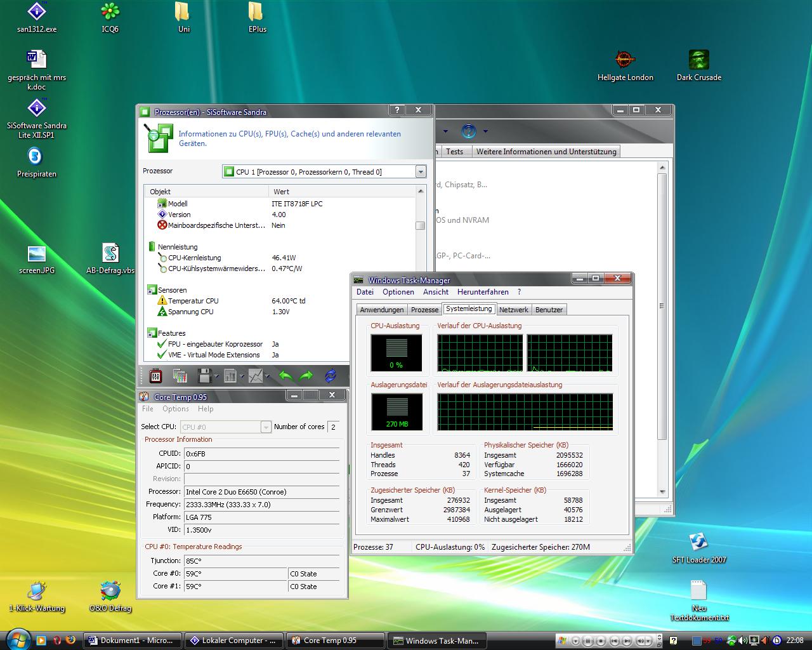812x650 pixels.
Task: Click the blue help globe icon in Sandra window
Action: pos(468,131)
